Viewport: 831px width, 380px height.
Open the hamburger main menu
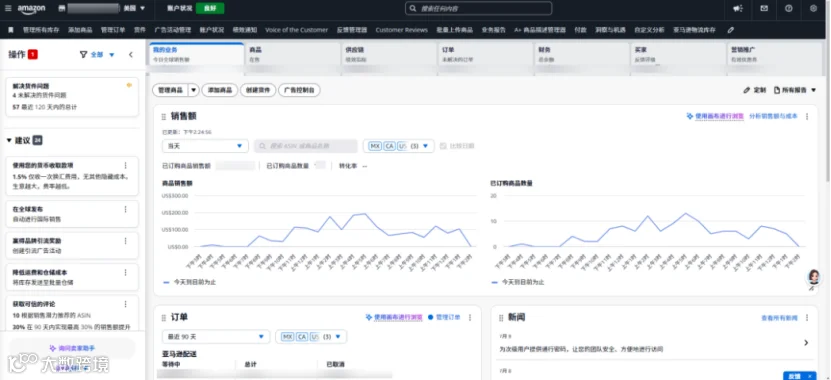tap(7, 8)
